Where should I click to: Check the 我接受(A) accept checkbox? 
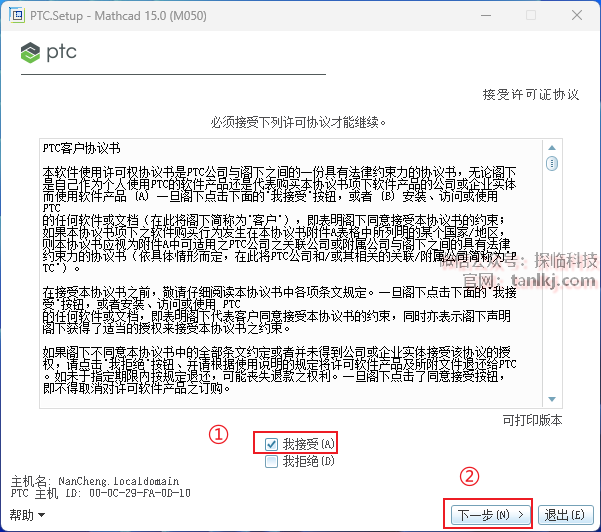coord(271,444)
